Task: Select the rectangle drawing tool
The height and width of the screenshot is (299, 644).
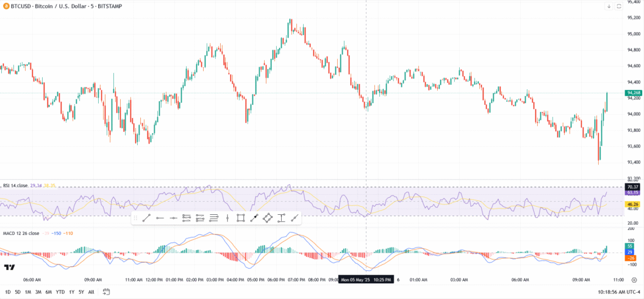Action: click(240, 218)
